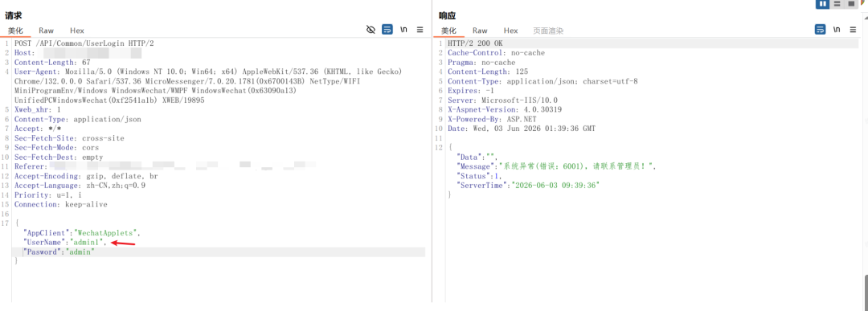The image size is (868, 311).
Task: Click the Host header line in request
Action: tap(77, 53)
